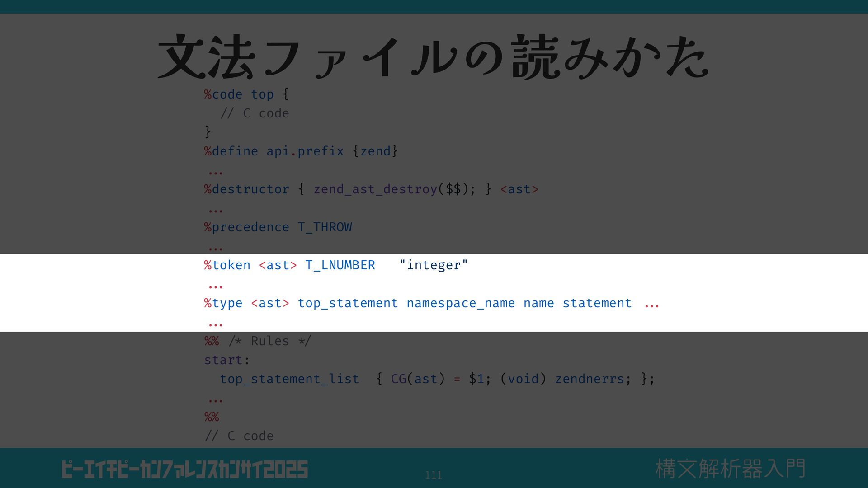
Task: Click the 'start:' rule label
Action: click(227, 360)
